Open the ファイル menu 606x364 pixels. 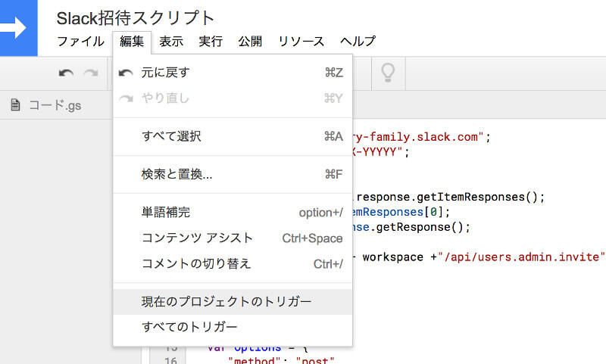pos(80,42)
